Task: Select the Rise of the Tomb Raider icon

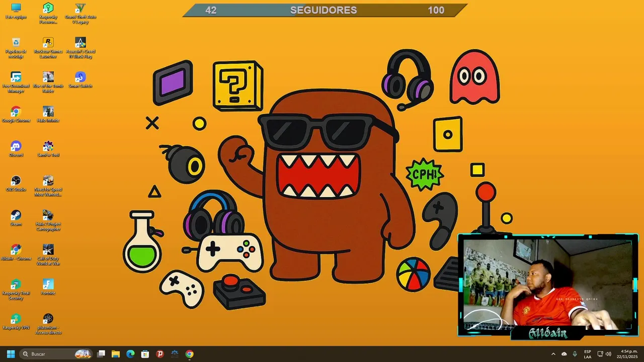Action: [48, 82]
